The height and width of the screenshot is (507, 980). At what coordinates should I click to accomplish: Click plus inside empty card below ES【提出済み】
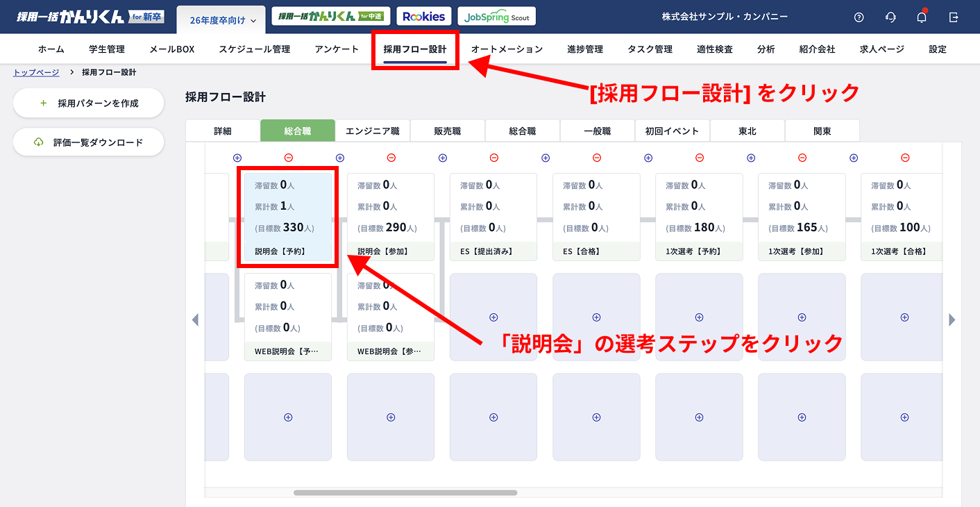pos(493,317)
